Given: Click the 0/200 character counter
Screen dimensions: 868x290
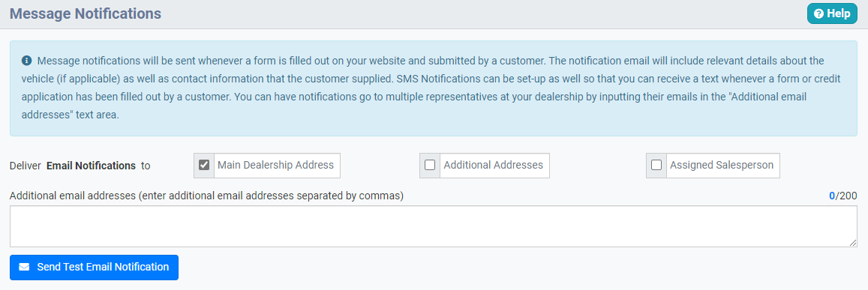Looking at the screenshot, I should (x=843, y=196).
